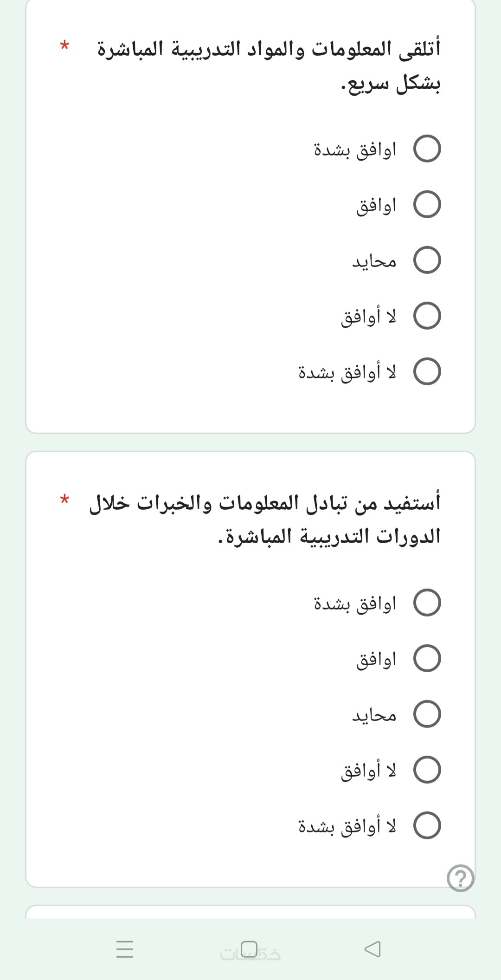This screenshot has height=980, width=501.
Task: Select 'اوافق' for the second question
Action: [x=427, y=658]
